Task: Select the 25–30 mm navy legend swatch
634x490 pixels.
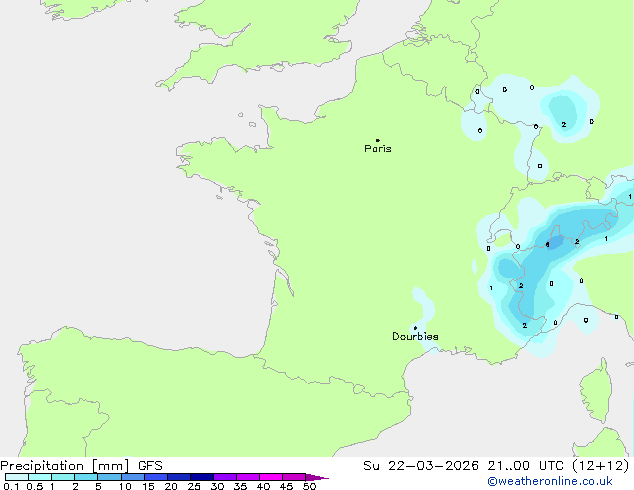Action: (202, 477)
